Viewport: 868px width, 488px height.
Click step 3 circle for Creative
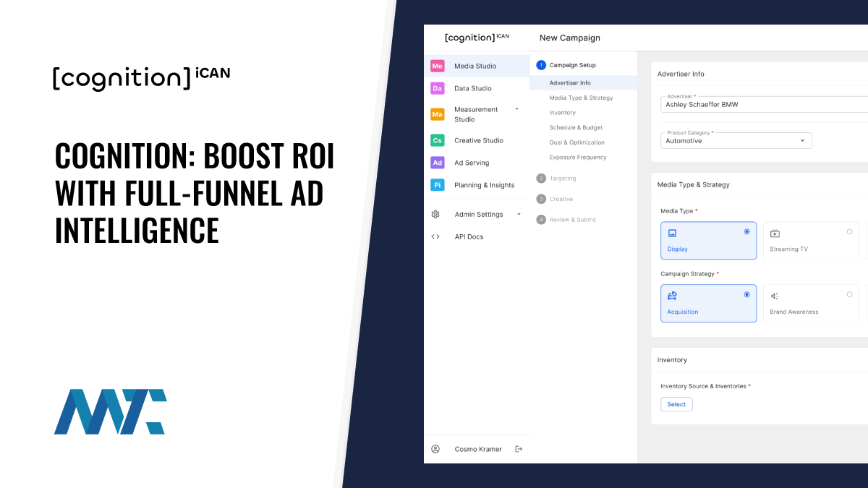pyautogui.click(x=540, y=199)
